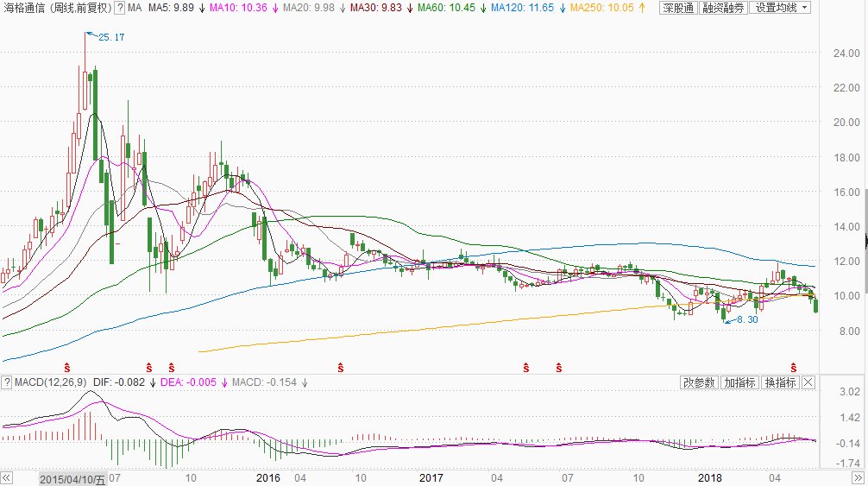Screen dimensions: 868x486
Task: Jump to latest data with double-right arrow
Action: tap(857, 477)
